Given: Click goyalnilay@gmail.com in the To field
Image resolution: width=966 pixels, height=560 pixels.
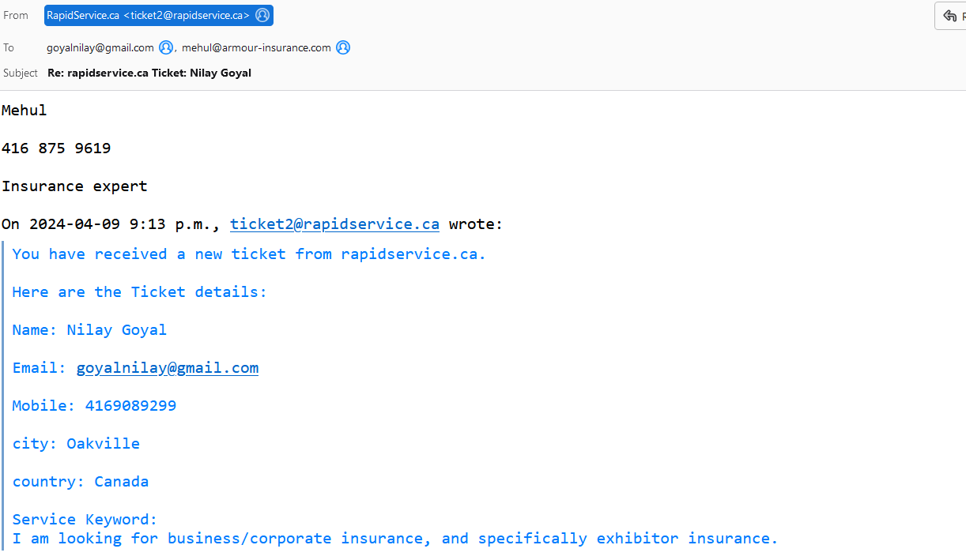Looking at the screenshot, I should pyautogui.click(x=100, y=47).
